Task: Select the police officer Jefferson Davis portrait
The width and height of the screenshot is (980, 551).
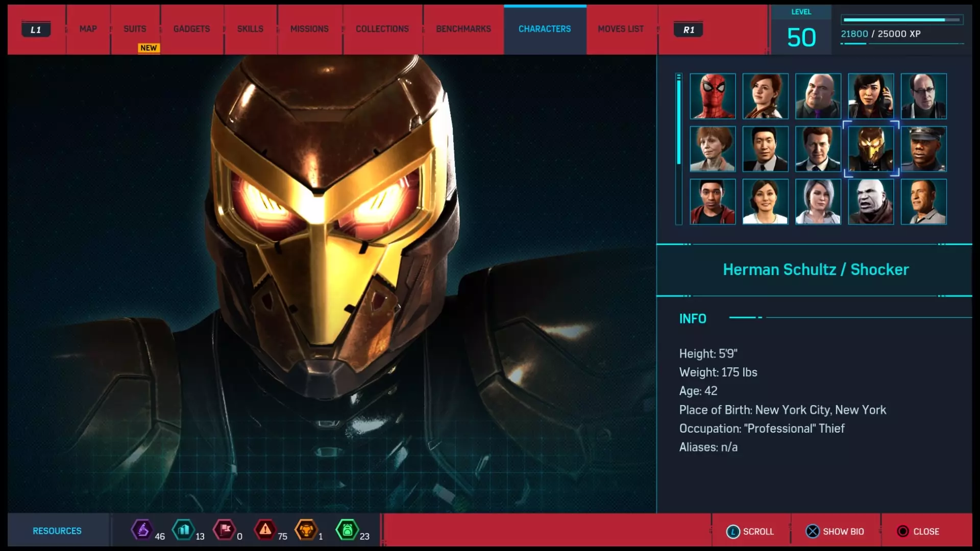Action: [924, 149]
